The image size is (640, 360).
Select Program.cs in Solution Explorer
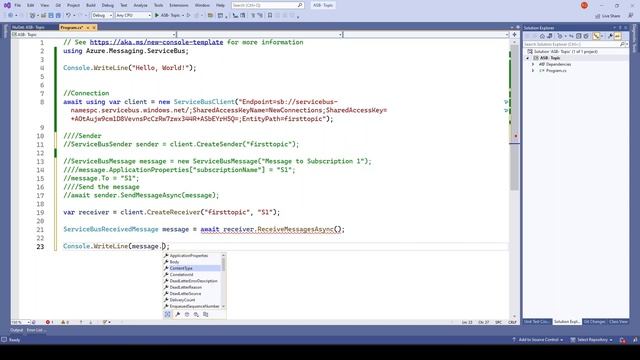click(556, 71)
